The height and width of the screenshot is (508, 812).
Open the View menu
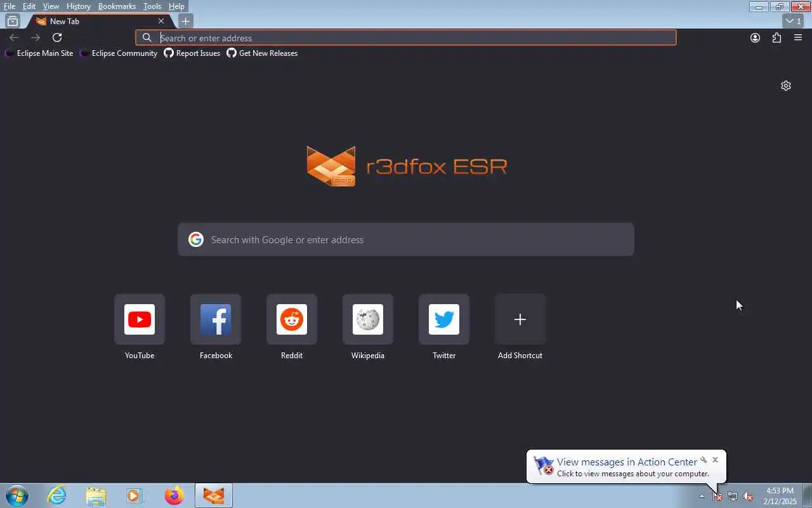point(51,6)
